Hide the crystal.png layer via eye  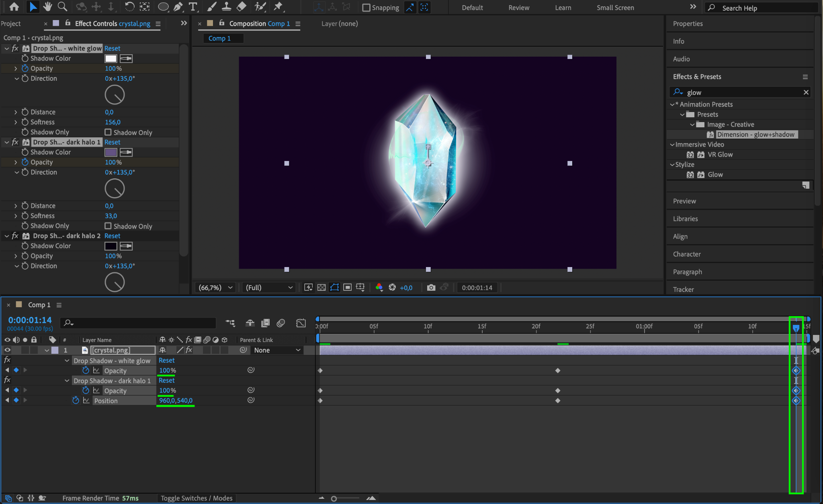(x=7, y=350)
